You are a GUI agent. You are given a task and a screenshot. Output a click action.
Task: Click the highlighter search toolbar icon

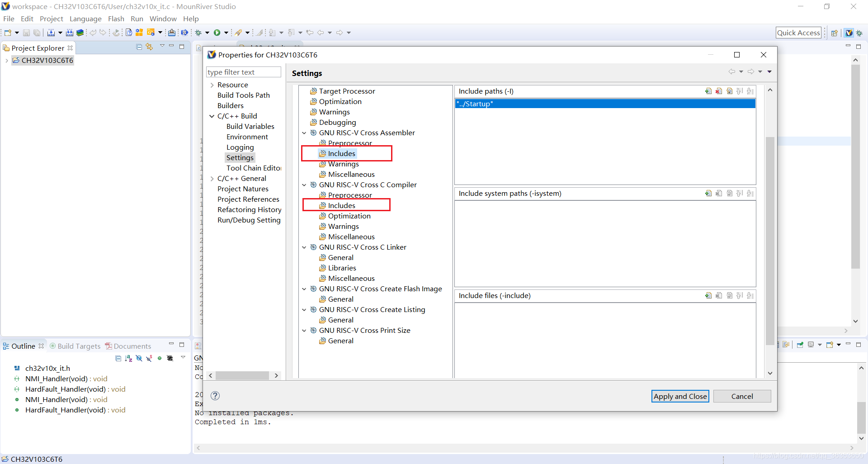(238, 33)
